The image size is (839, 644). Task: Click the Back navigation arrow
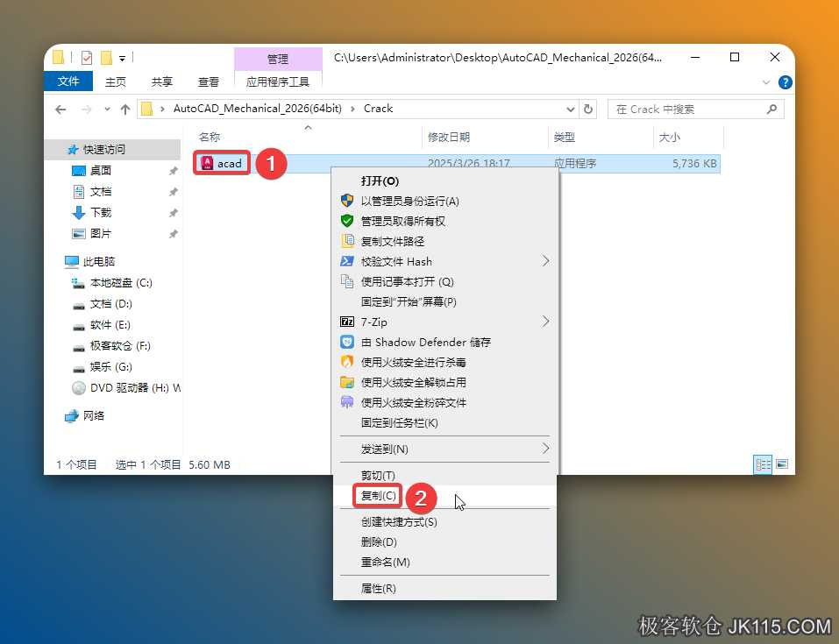point(60,110)
